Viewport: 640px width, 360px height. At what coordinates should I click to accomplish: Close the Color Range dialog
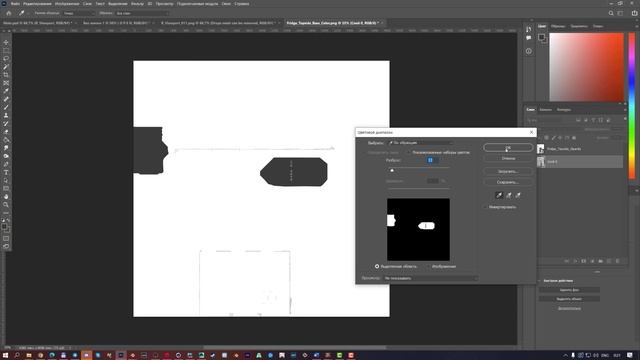[531, 132]
